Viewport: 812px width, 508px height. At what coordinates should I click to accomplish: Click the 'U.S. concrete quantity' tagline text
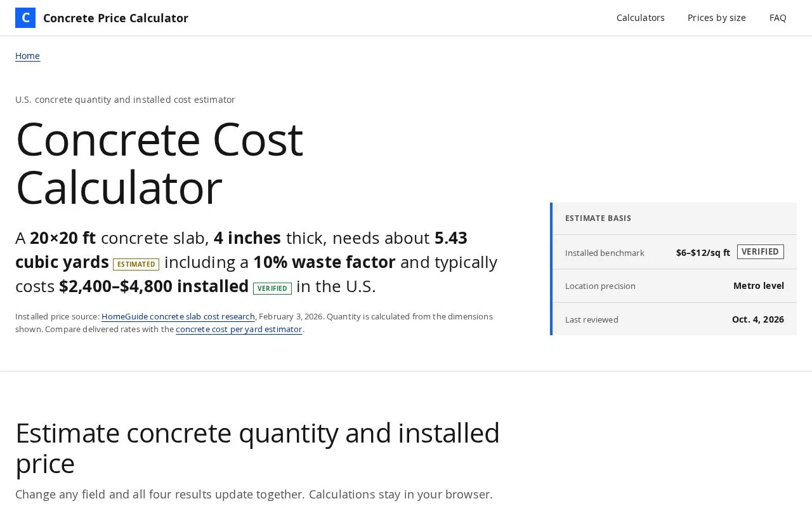tap(125, 100)
